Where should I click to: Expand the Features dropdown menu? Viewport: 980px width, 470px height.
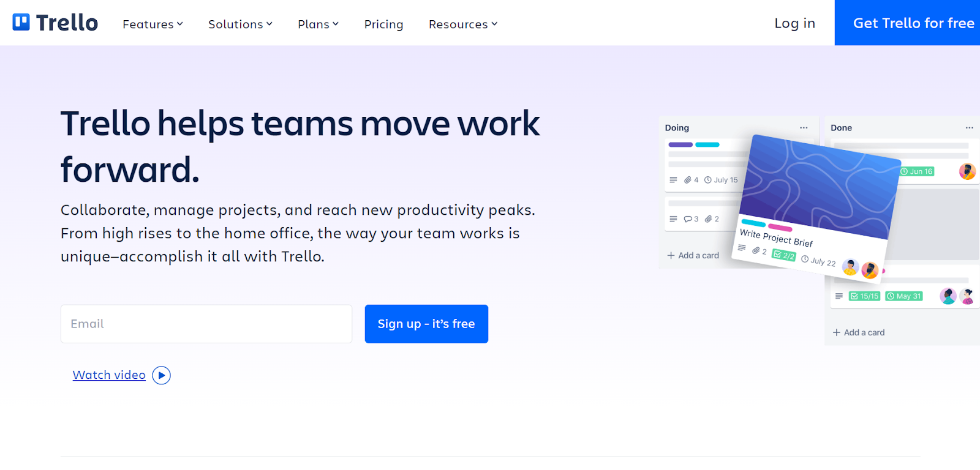tap(153, 24)
